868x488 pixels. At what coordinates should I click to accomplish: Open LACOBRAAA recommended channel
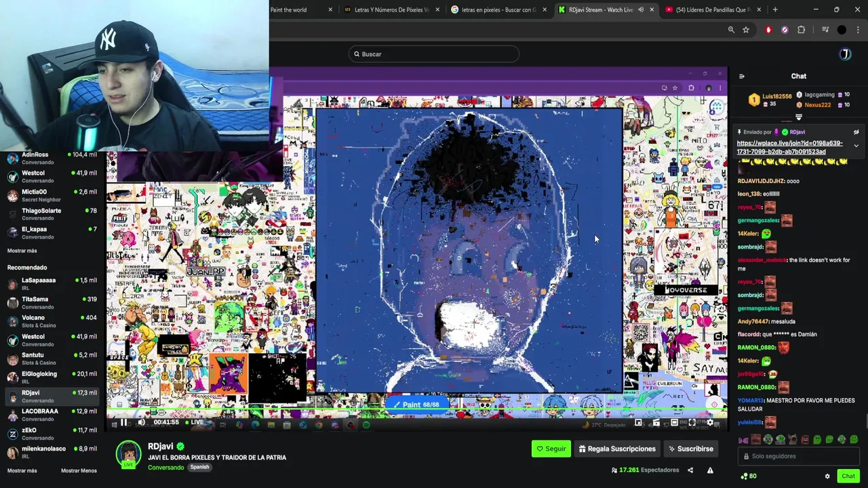pos(53,414)
